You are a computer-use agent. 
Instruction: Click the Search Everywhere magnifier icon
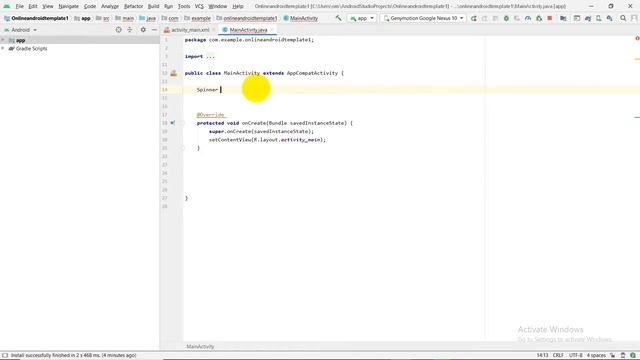pyautogui.click(x=623, y=18)
